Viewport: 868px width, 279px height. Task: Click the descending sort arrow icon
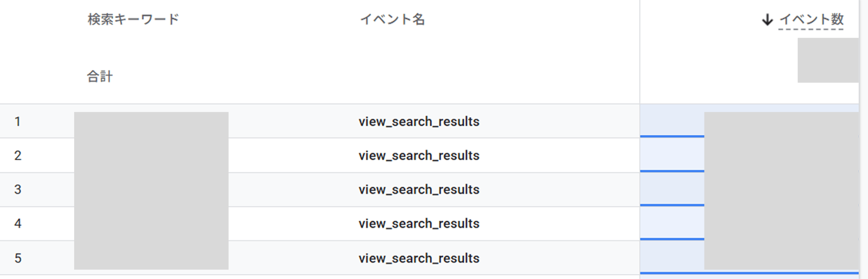pyautogui.click(x=767, y=20)
